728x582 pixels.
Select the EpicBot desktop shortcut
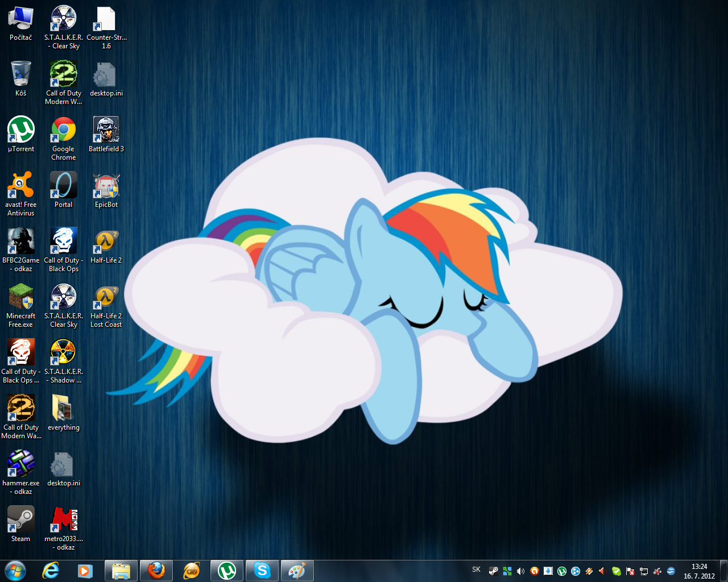[106, 190]
